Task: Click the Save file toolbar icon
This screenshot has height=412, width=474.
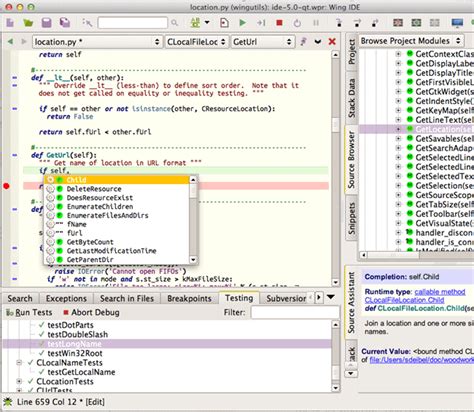Action: (47, 23)
